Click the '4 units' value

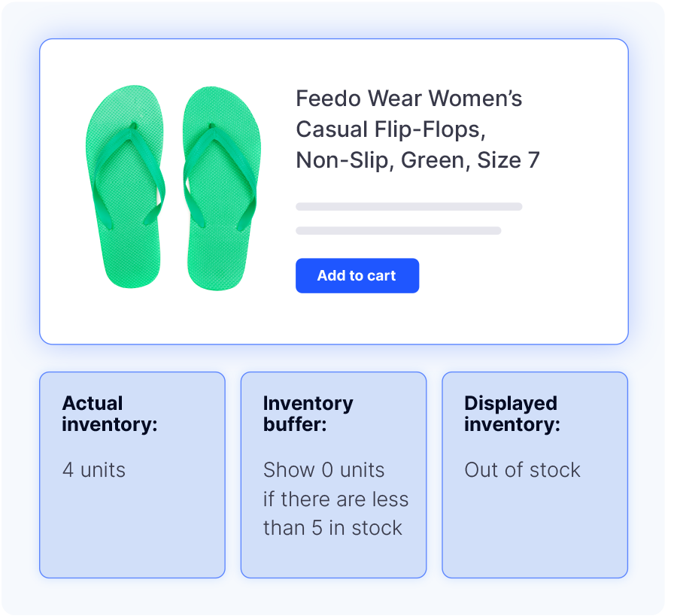click(94, 469)
